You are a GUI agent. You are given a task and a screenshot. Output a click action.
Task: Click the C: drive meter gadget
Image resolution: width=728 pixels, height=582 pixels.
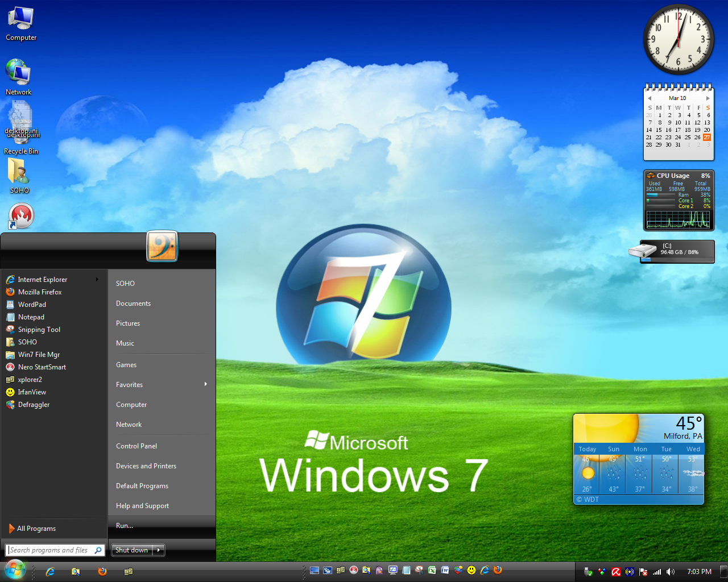click(x=672, y=252)
